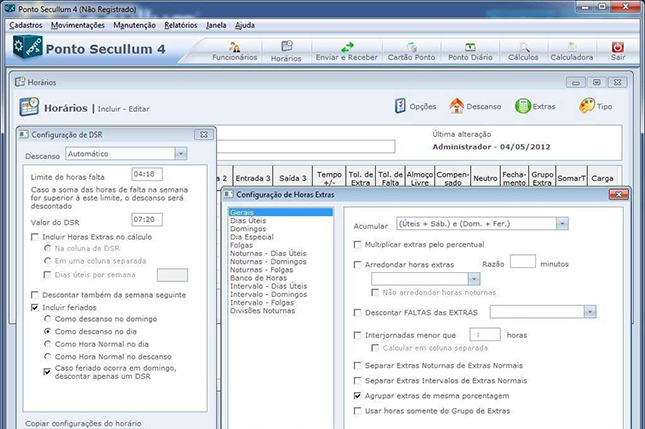This screenshot has height=429, width=645.
Task: Enable Incluir Horas Extras no cálculo
Action: pyautogui.click(x=35, y=237)
